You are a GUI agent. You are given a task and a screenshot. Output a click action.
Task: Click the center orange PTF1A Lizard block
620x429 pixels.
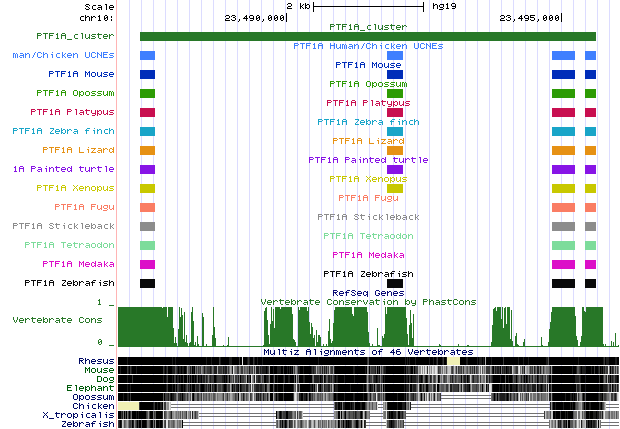tap(395, 151)
